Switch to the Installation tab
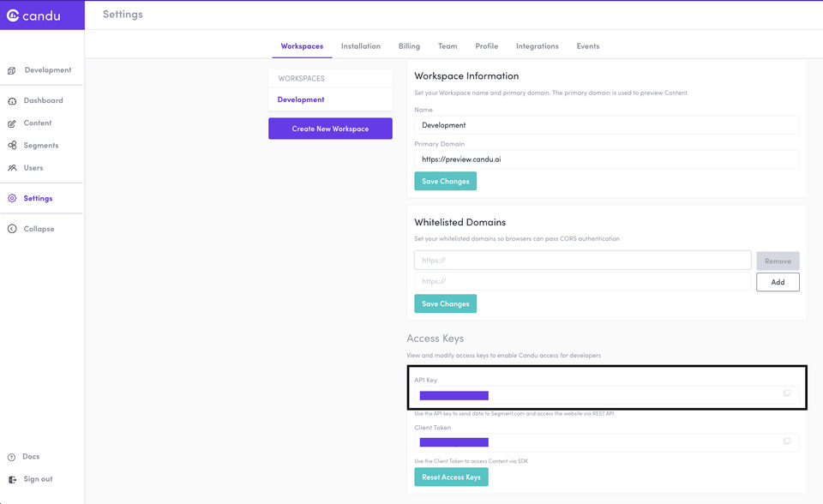823x504 pixels. [x=360, y=46]
